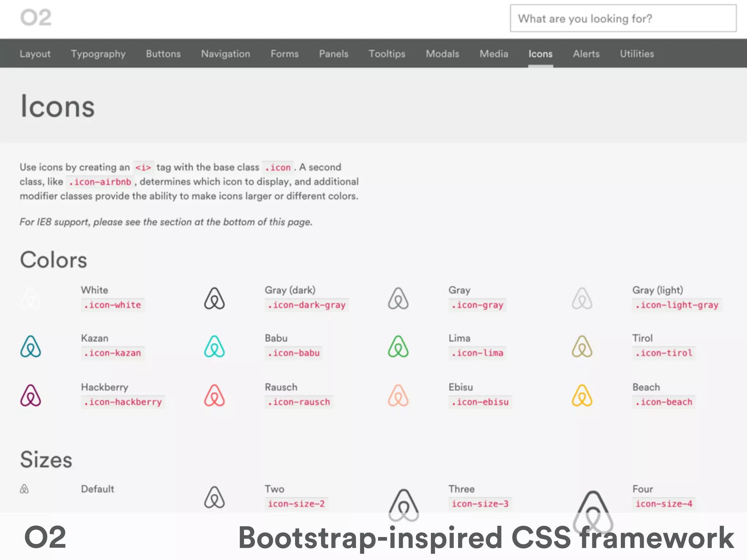Click the Lima green Airbnb icon
Viewport: 747px width, 560px height.
tap(398, 346)
